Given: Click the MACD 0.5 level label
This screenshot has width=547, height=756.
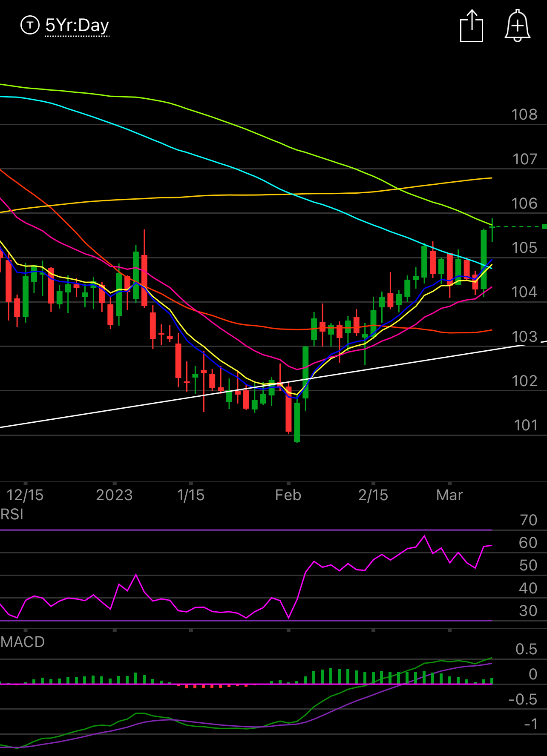Looking at the screenshot, I should [527, 649].
